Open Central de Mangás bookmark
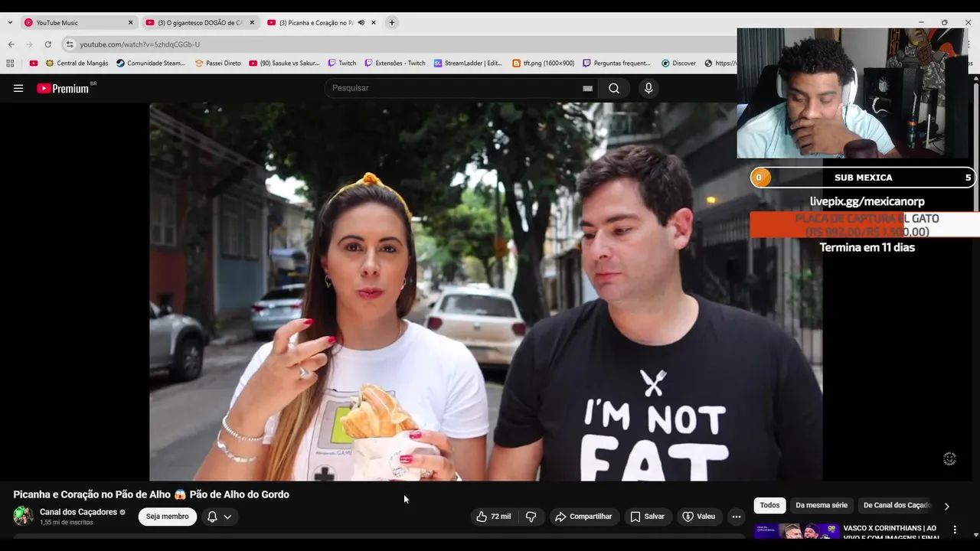Screen dimensions: 980x551 tap(77, 64)
